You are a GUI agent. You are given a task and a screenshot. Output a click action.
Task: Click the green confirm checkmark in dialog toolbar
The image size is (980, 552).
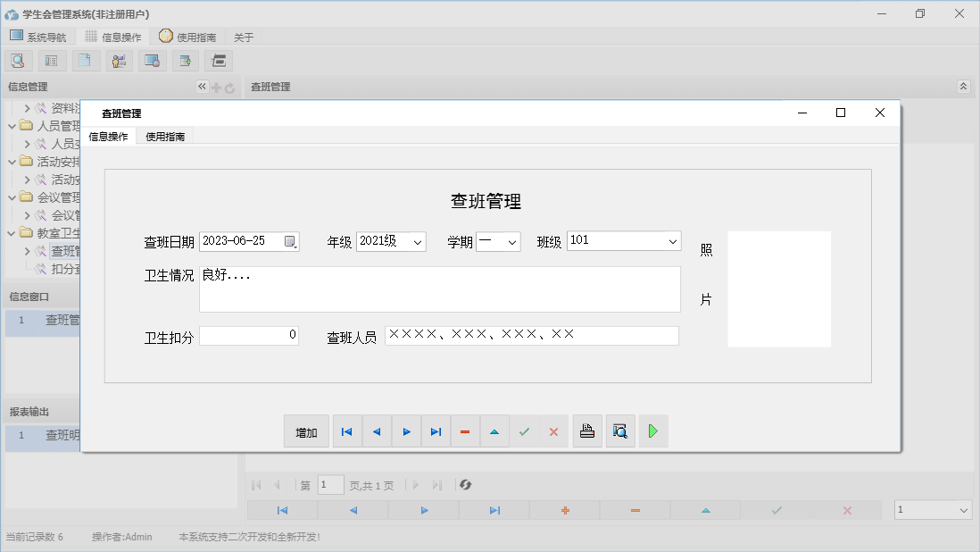tap(524, 431)
